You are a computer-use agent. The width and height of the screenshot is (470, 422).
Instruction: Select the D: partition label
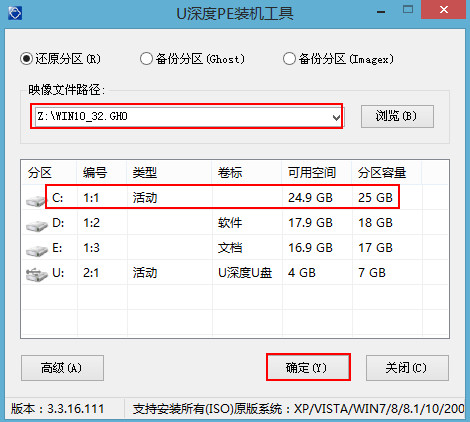click(x=58, y=223)
